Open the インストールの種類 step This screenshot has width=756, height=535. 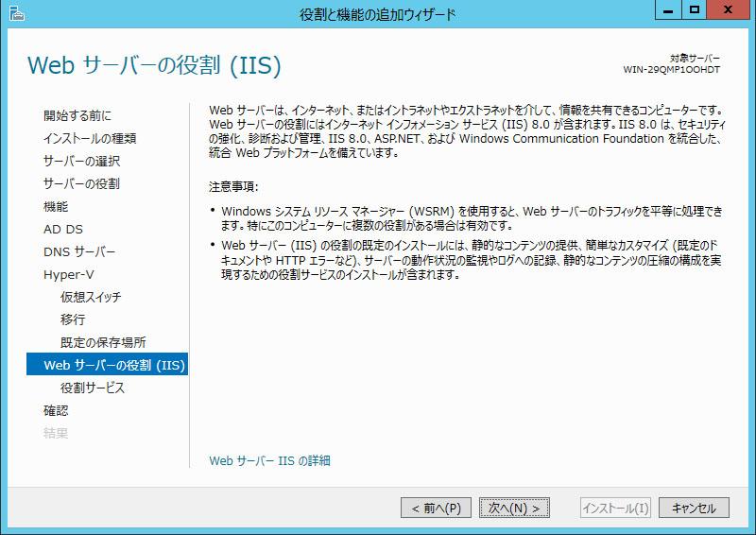(x=90, y=138)
